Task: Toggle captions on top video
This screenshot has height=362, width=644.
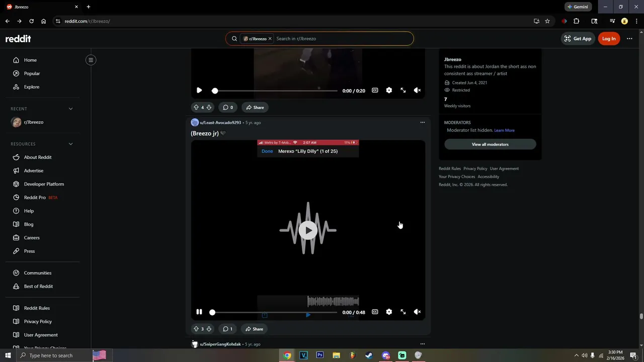Action: coord(375,90)
